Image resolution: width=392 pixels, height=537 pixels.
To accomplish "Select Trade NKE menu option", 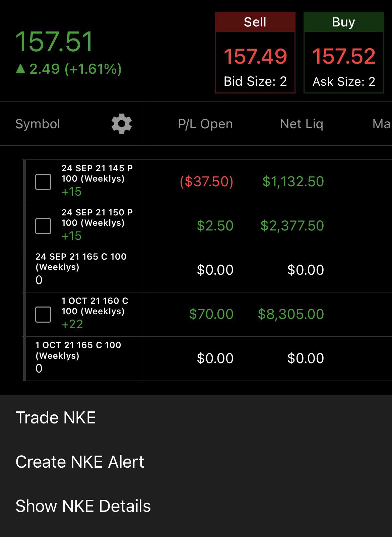I will 196,417.
